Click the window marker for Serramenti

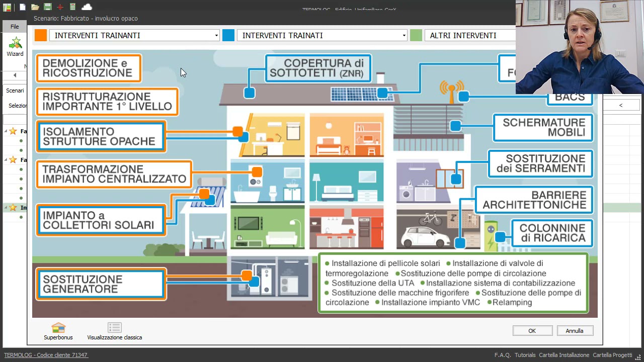(x=456, y=179)
